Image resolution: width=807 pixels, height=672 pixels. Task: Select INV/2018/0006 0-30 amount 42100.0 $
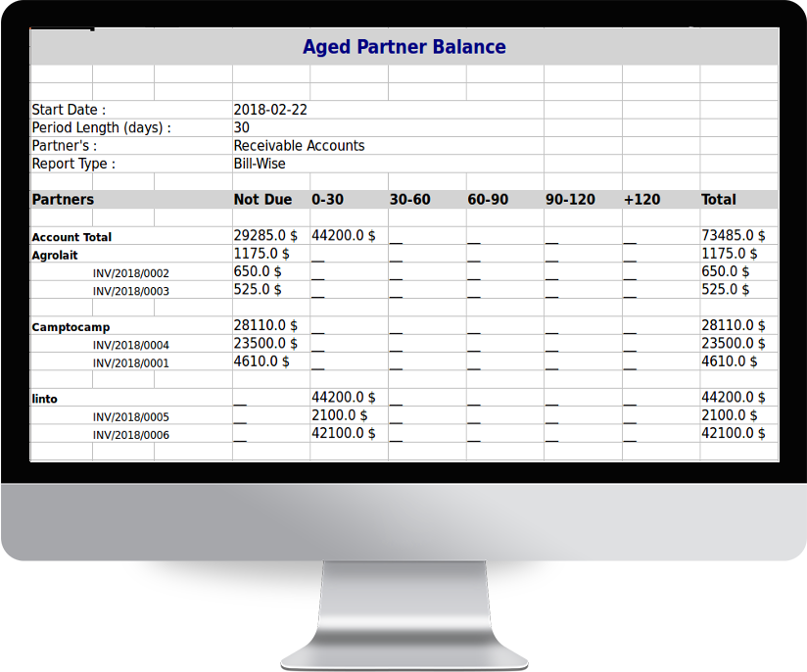click(344, 433)
